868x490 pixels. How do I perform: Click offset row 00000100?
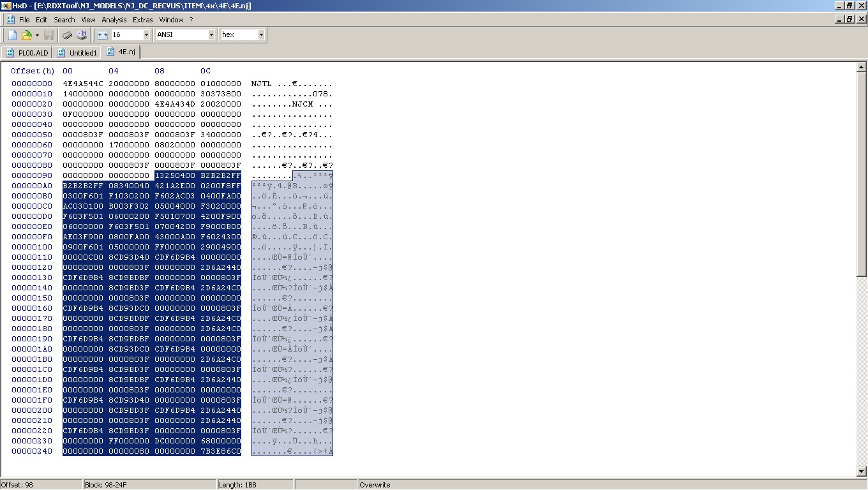pyautogui.click(x=32, y=247)
